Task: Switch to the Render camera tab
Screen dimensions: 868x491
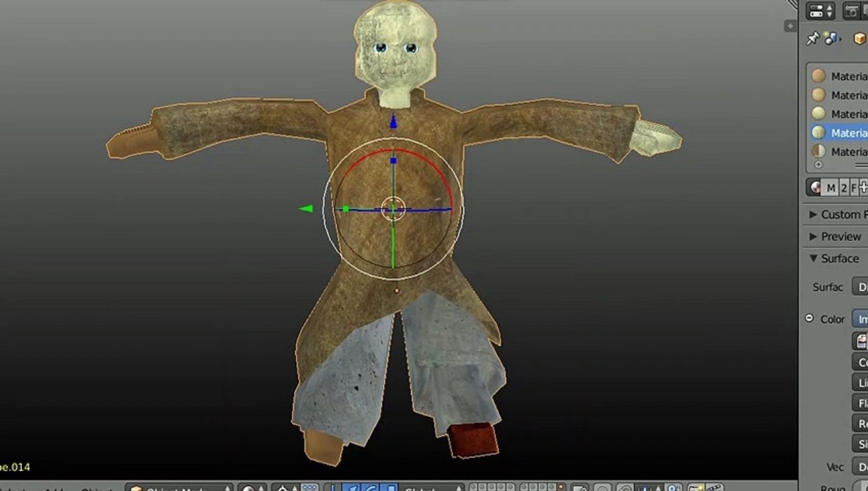Action: (x=853, y=11)
